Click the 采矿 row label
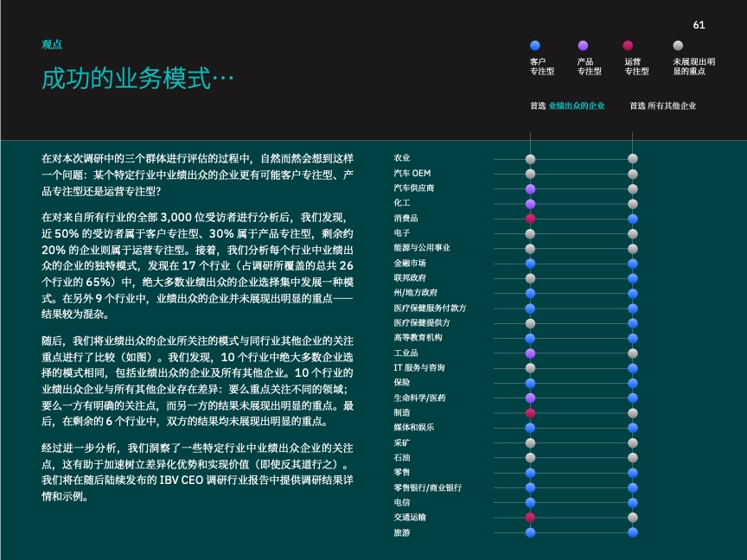The image size is (747, 560). pyautogui.click(x=402, y=442)
